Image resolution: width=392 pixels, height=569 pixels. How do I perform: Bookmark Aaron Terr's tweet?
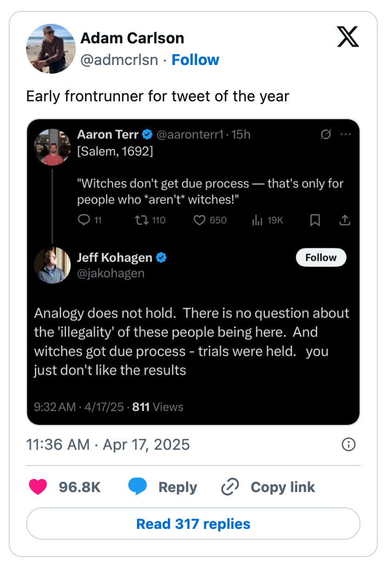315,220
